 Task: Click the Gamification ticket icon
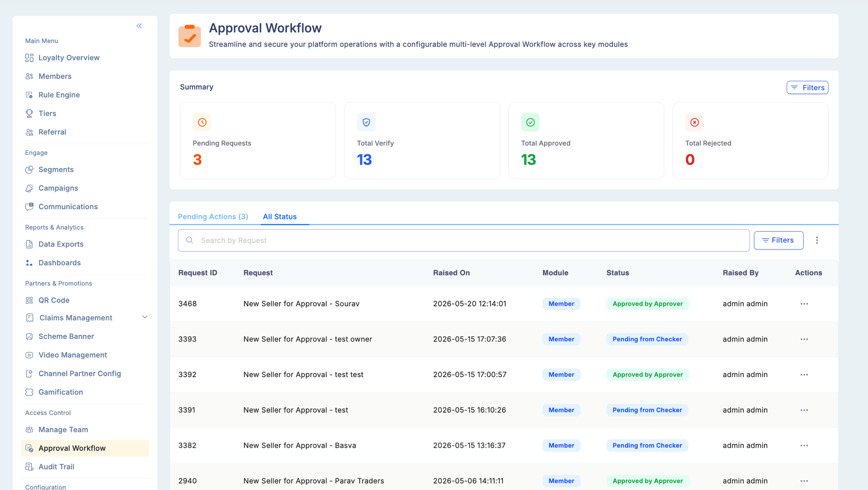pos(29,392)
